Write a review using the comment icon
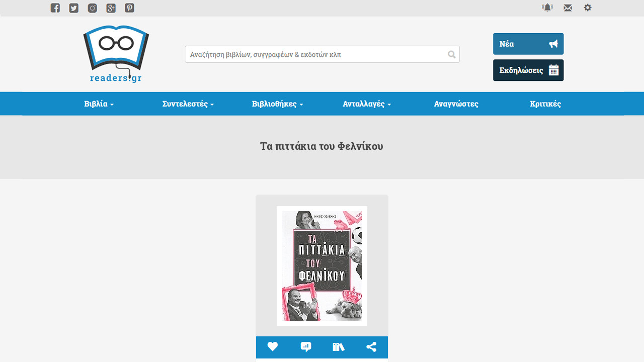The height and width of the screenshot is (362, 644). pyautogui.click(x=306, y=347)
